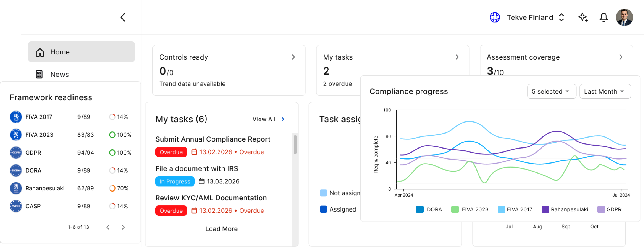The width and height of the screenshot is (644, 247).
Task: Click GDPR 100% progress ring
Action: 112,152
